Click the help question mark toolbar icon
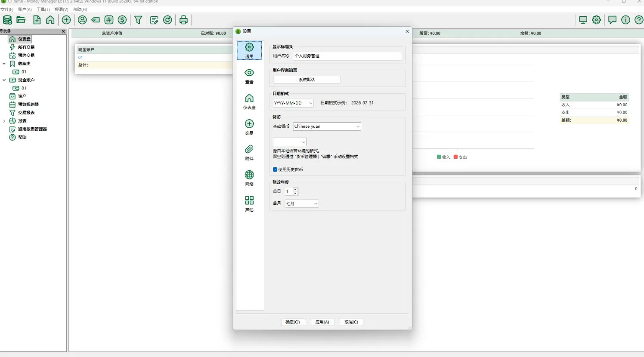This screenshot has height=357, width=644. coord(639,20)
